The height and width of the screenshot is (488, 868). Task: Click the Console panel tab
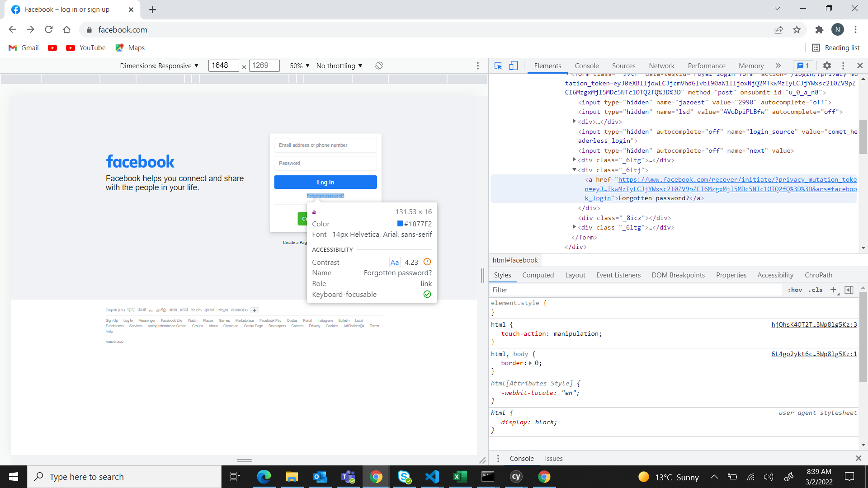tap(587, 66)
